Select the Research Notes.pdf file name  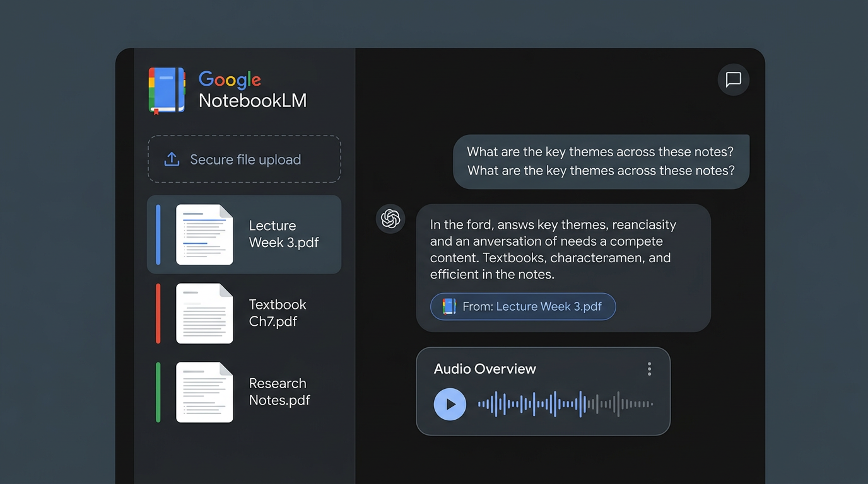pyautogui.click(x=279, y=391)
